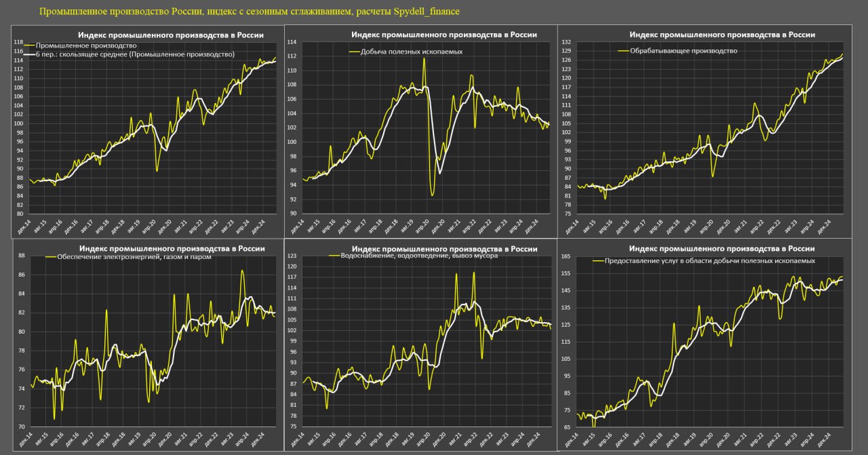
Task: Click yellow line marker beside 'Добыча полезных ископаемых'
Action: click(353, 51)
